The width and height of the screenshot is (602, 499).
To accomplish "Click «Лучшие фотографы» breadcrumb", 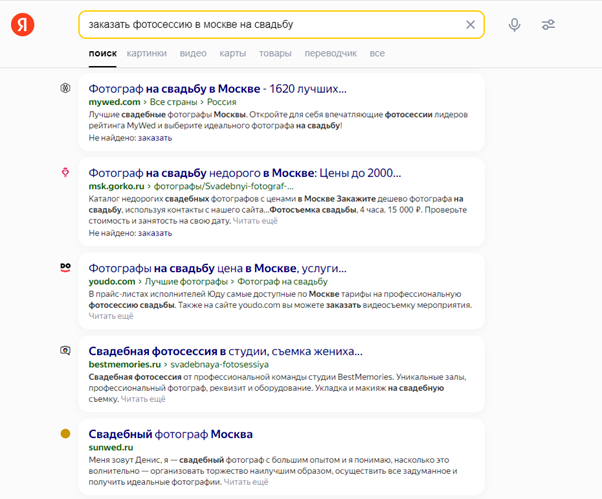I will pos(186,282).
